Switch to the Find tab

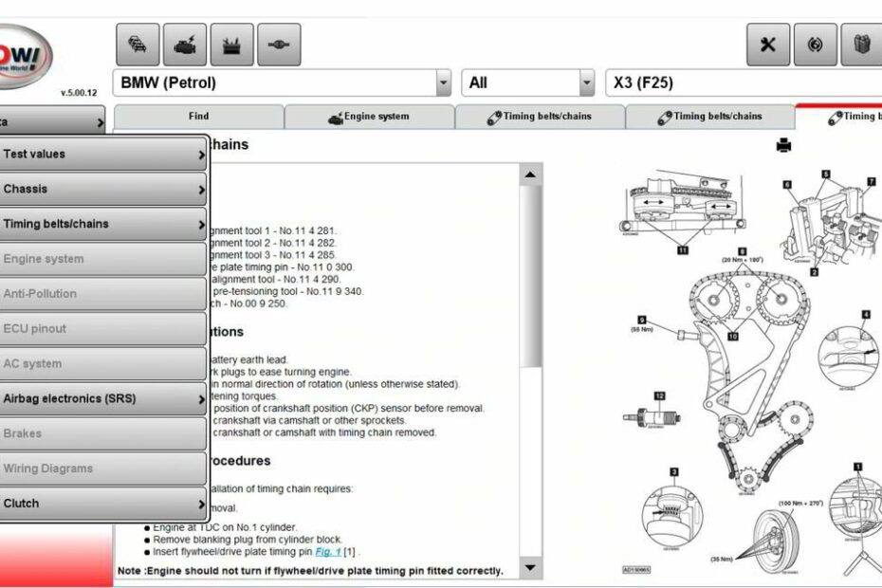(x=198, y=117)
